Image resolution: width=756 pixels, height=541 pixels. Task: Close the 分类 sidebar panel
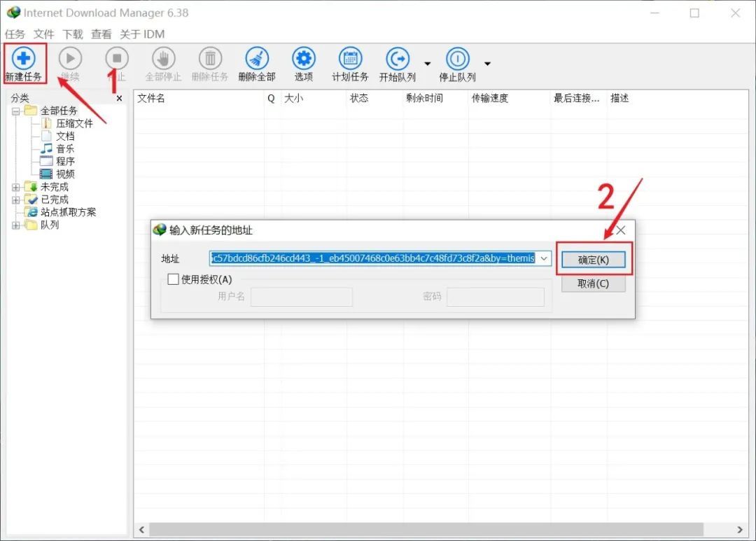pos(119,99)
